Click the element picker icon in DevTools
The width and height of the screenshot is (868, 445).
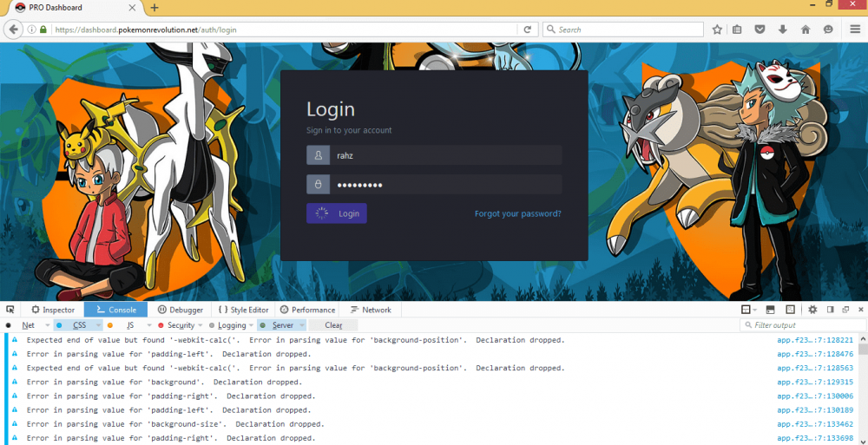tap(10, 310)
